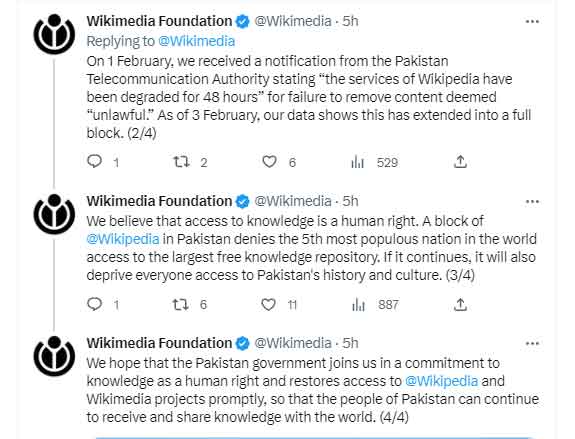Open Wikimedia Foundation avatar on first tweet
575x439 pixels.
tap(54, 34)
